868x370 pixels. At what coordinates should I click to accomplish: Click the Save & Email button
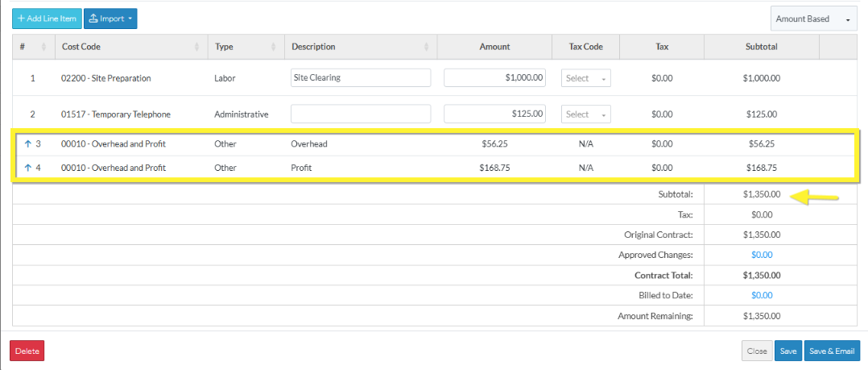pos(832,351)
